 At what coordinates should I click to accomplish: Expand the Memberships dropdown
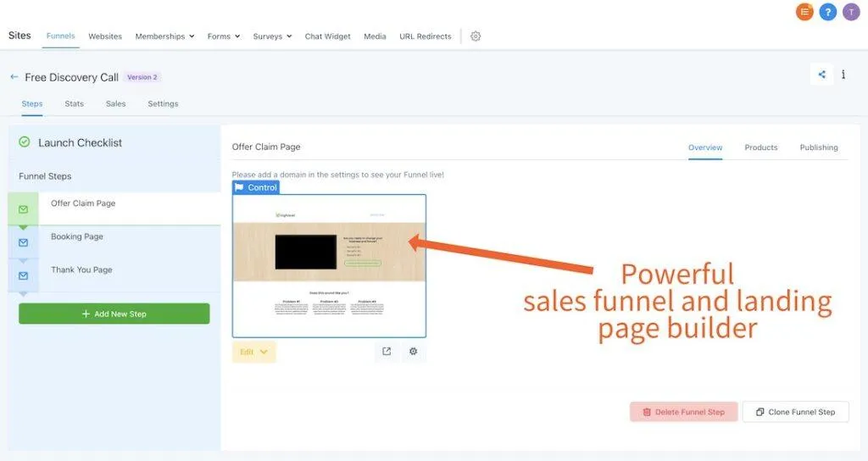coord(165,36)
